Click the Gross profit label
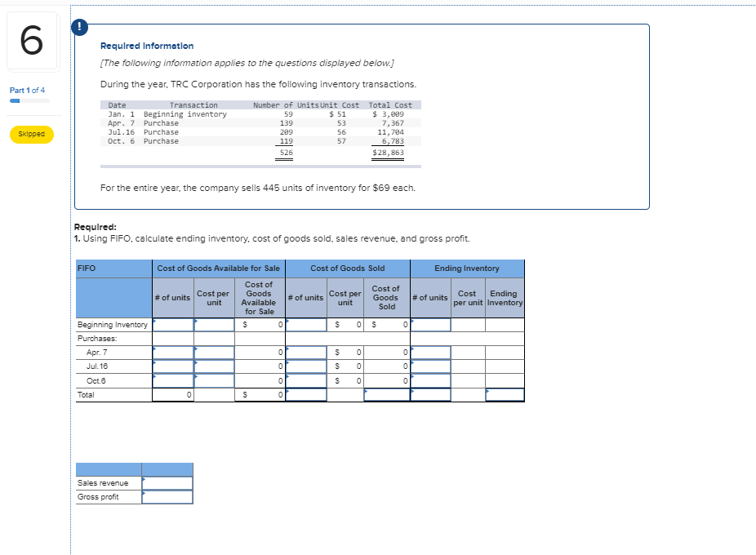The width and height of the screenshot is (756, 555). pos(98,497)
